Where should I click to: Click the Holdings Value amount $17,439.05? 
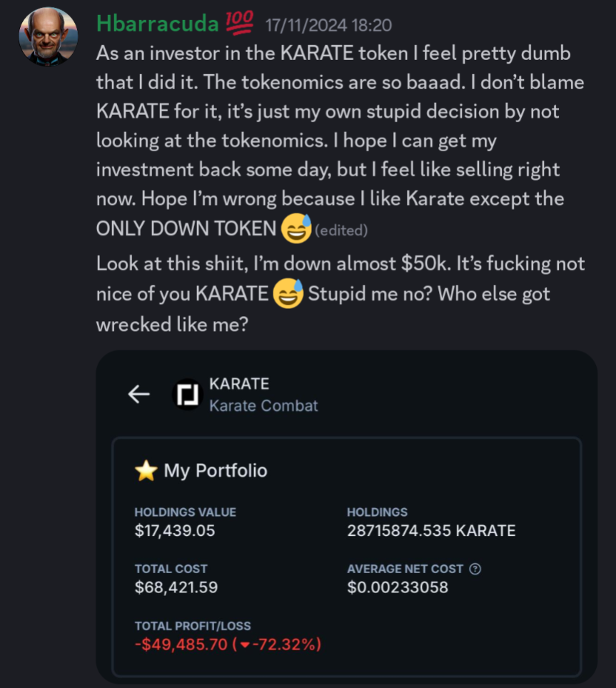pos(175,530)
